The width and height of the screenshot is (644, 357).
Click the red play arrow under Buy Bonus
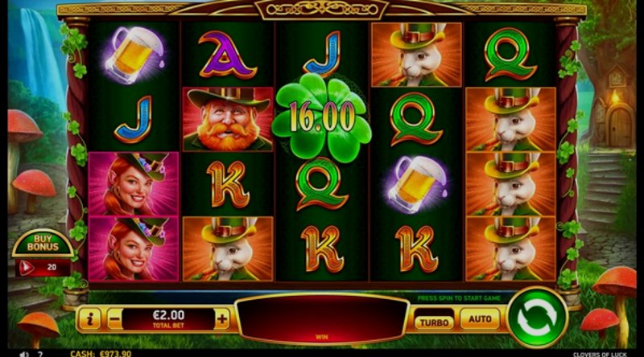click(26, 268)
